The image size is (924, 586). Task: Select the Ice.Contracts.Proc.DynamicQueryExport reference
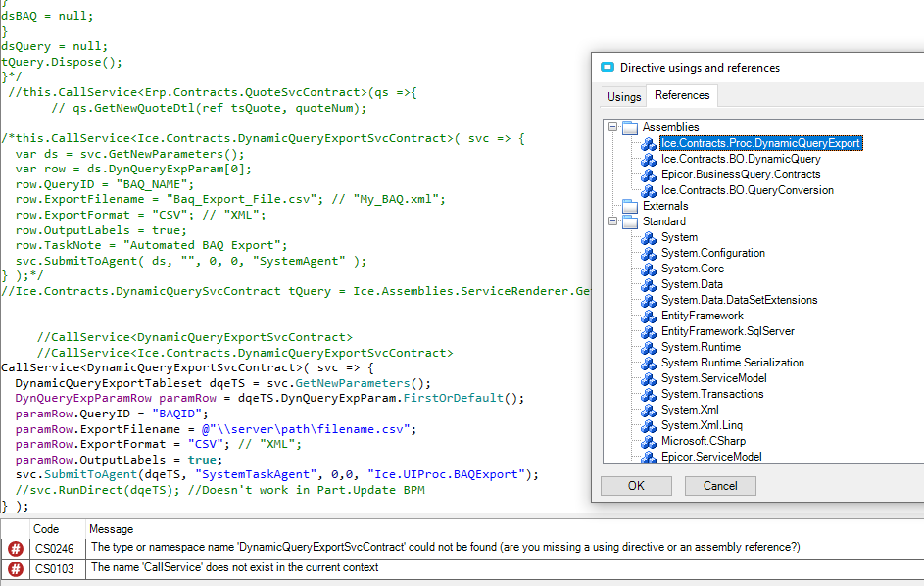pos(760,143)
